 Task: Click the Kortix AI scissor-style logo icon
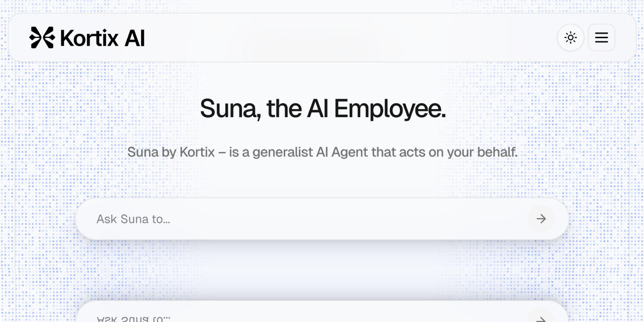pos(42,37)
